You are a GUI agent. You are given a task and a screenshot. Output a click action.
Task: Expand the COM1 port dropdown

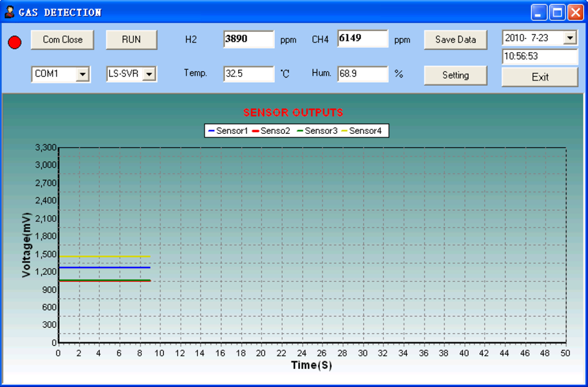(82, 74)
